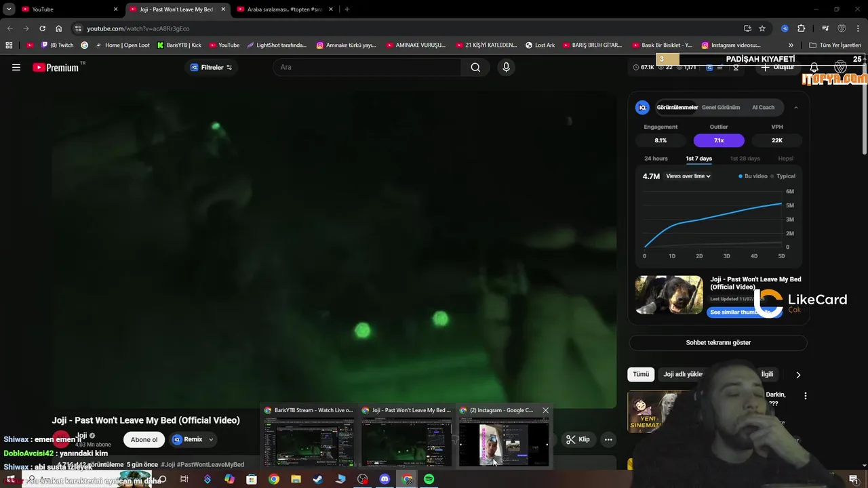
Task: Open the tab search dropdown arrow
Action: (x=9, y=9)
